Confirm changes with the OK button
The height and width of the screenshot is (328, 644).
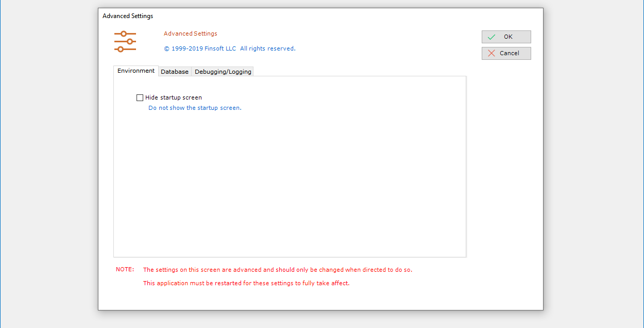click(x=506, y=37)
